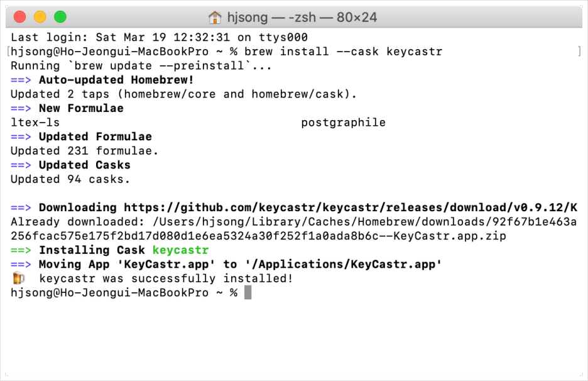Click the blue arrow before Auto-updated Homebrew
588x381 pixels.
(x=21, y=80)
